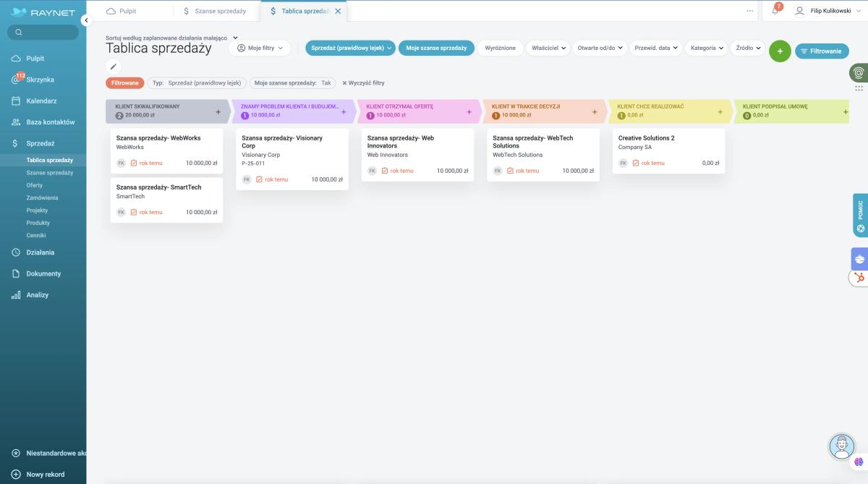The width and height of the screenshot is (868, 484).
Task: Open the Kategoria filter dropdown
Action: [706, 48]
